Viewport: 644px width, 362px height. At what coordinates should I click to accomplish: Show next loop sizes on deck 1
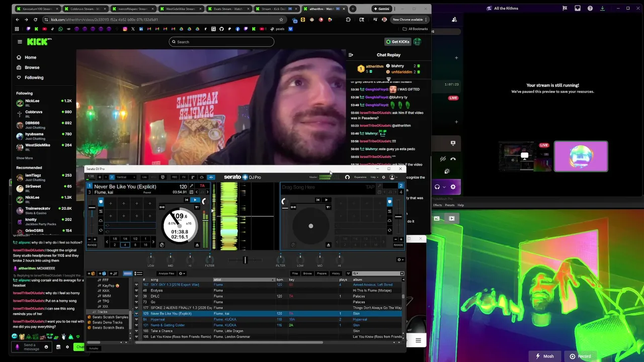(x=153, y=242)
